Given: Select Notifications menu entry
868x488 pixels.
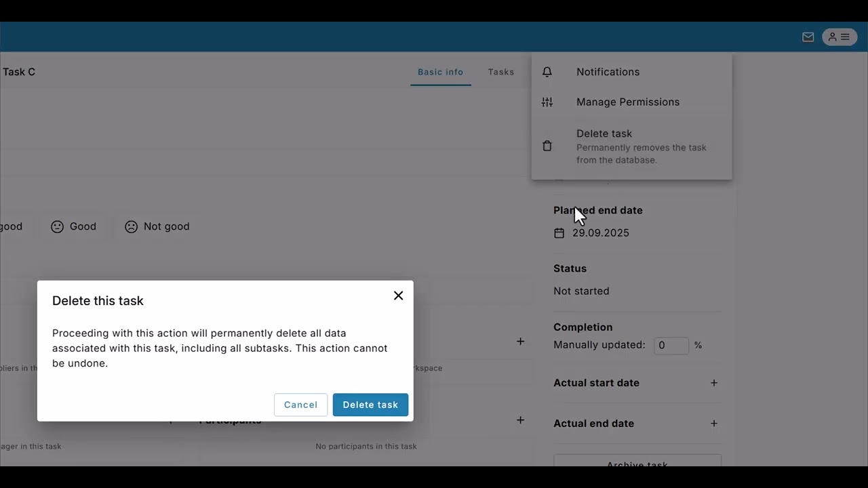Looking at the screenshot, I should [632, 72].
